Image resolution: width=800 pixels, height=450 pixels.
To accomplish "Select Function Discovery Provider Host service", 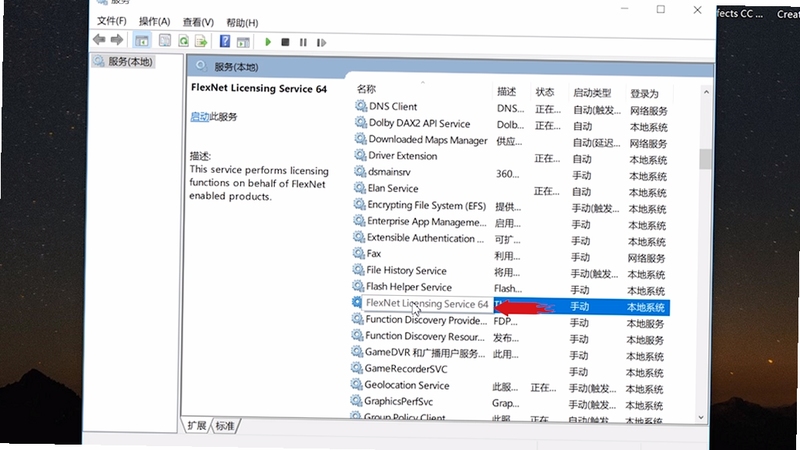I will coord(426,320).
